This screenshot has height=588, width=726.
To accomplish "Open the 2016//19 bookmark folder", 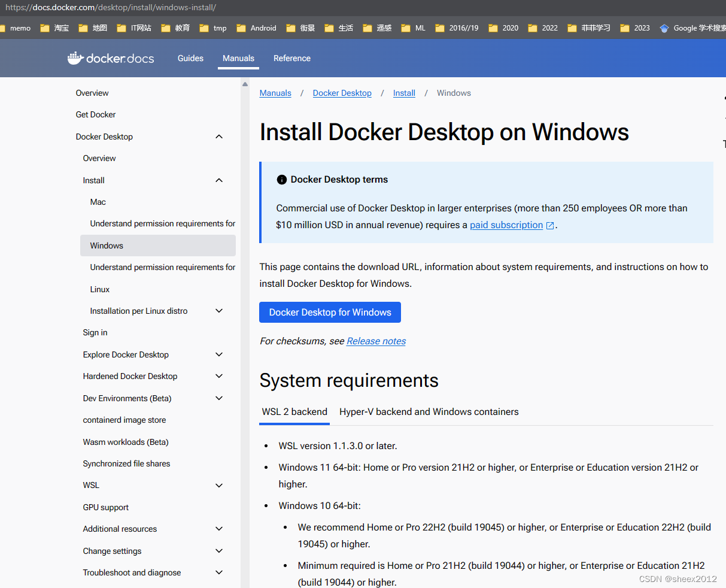I will coord(457,28).
